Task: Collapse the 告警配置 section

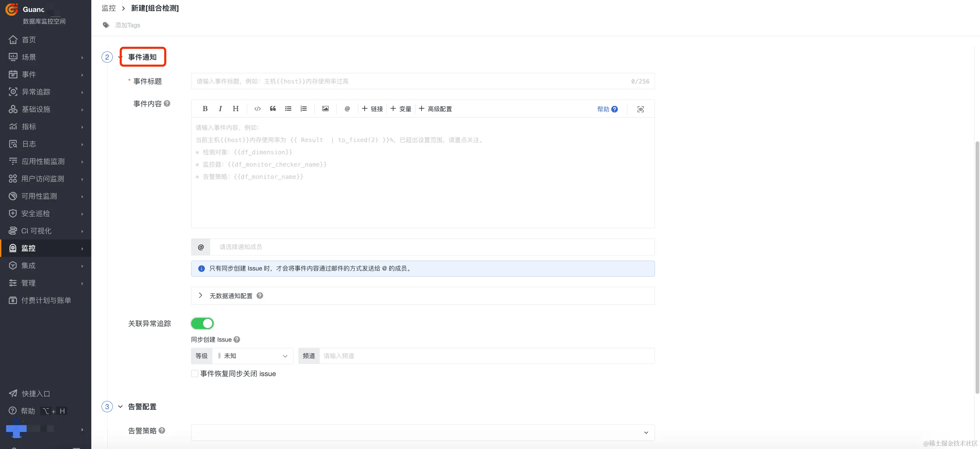Action: [120, 406]
